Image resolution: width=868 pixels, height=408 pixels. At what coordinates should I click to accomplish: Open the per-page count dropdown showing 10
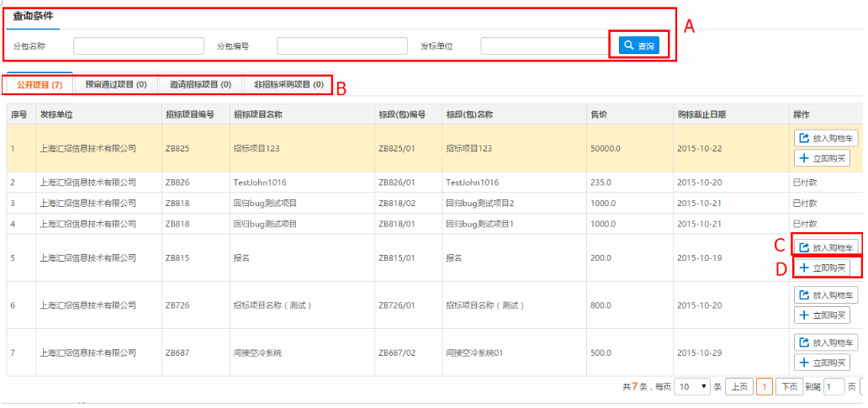click(x=692, y=387)
